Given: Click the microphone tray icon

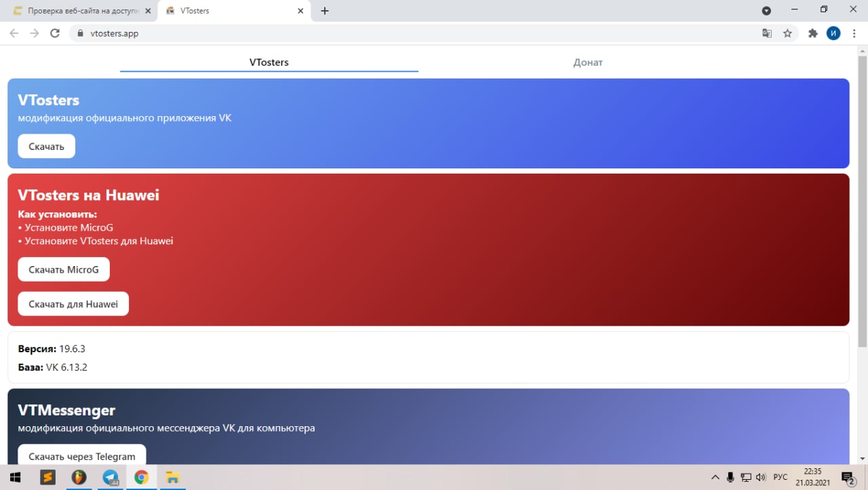Looking at the screenshot, I should tap(730, 477).
